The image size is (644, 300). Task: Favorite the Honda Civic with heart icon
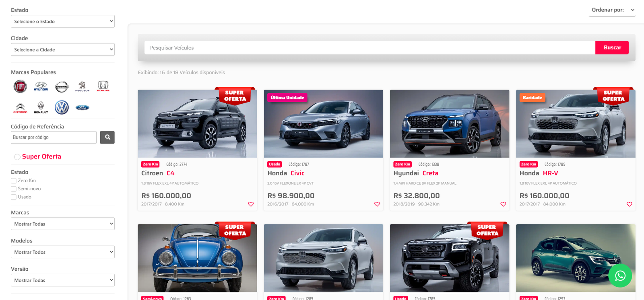(377, 204)
